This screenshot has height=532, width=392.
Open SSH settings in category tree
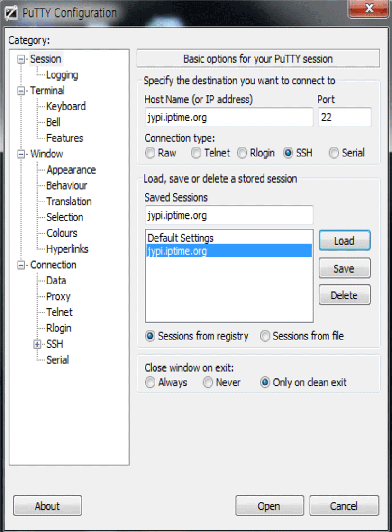click(x=55, y=344)
